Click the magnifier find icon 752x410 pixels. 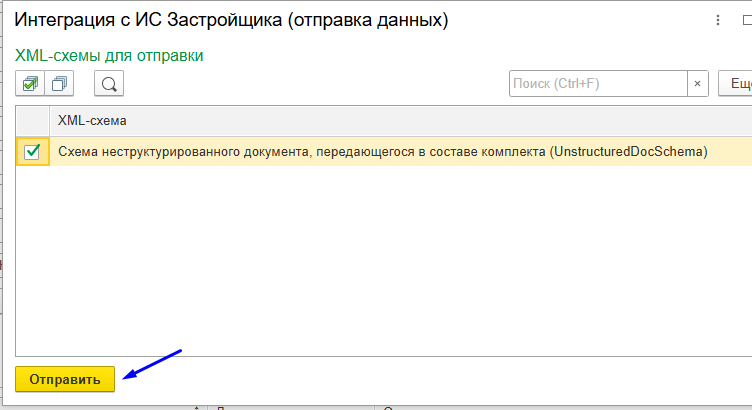[109, 84]
